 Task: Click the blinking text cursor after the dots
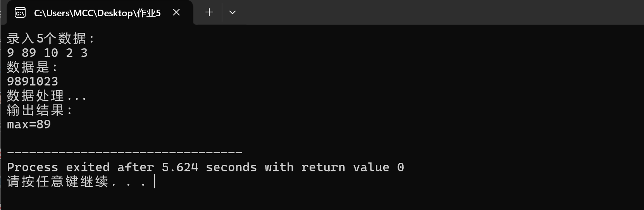click(155, 181)
